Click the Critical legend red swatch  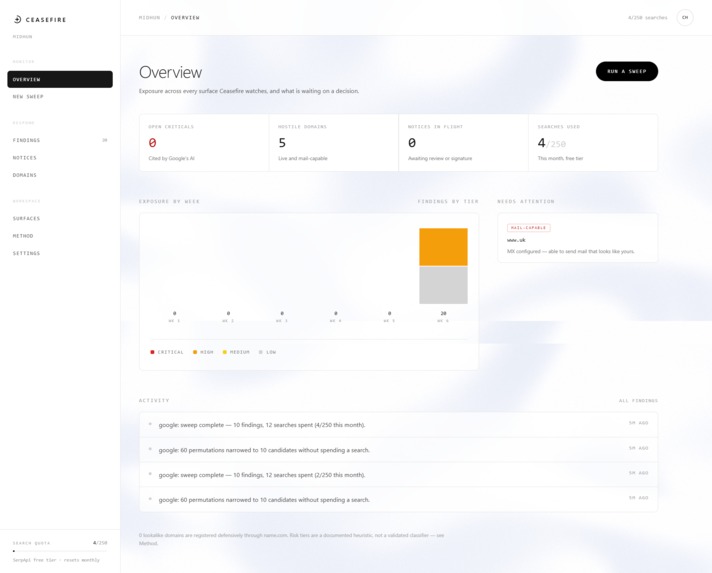tap(152, 352)
